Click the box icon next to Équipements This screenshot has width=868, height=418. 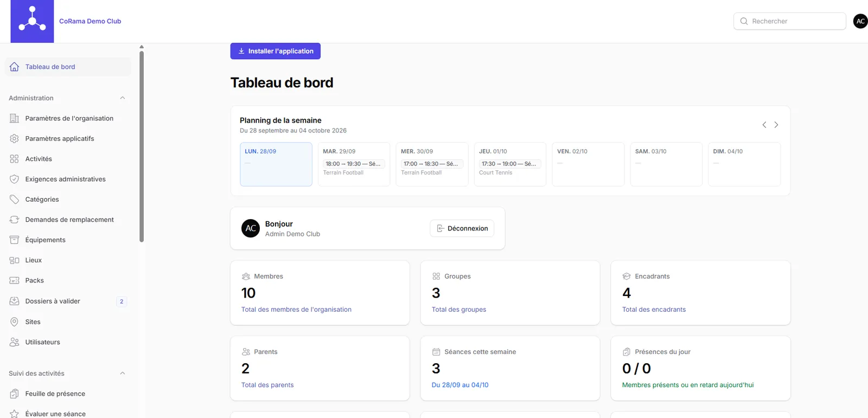14,240
